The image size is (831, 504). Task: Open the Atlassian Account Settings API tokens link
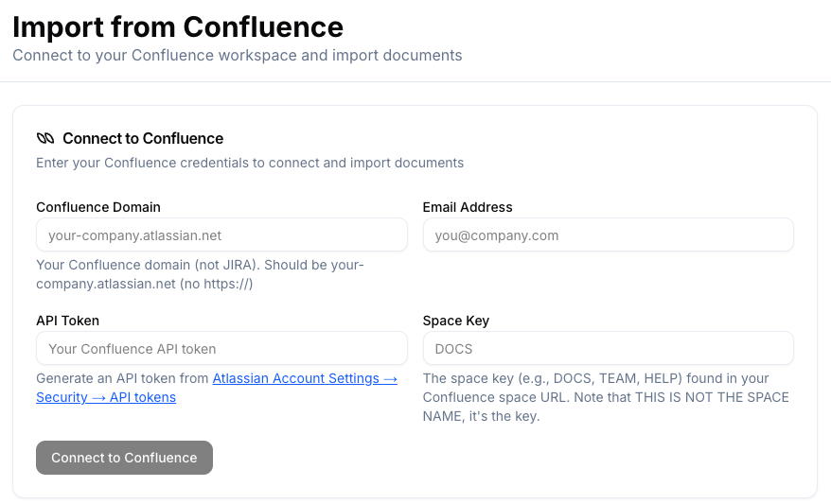coord(217,388)
